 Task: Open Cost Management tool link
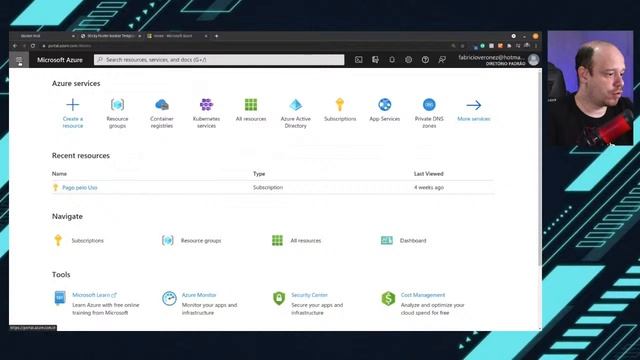pos(423,295)
